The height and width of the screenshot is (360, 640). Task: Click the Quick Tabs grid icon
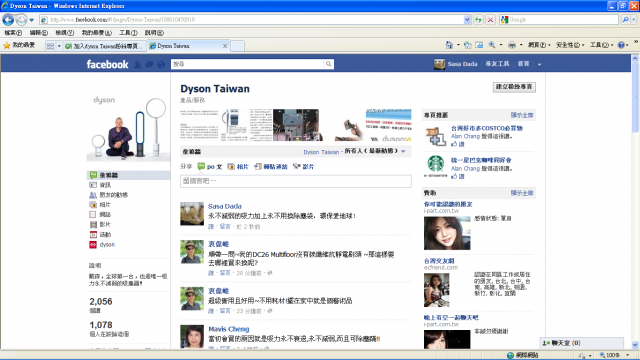click(x=50, y=46)
